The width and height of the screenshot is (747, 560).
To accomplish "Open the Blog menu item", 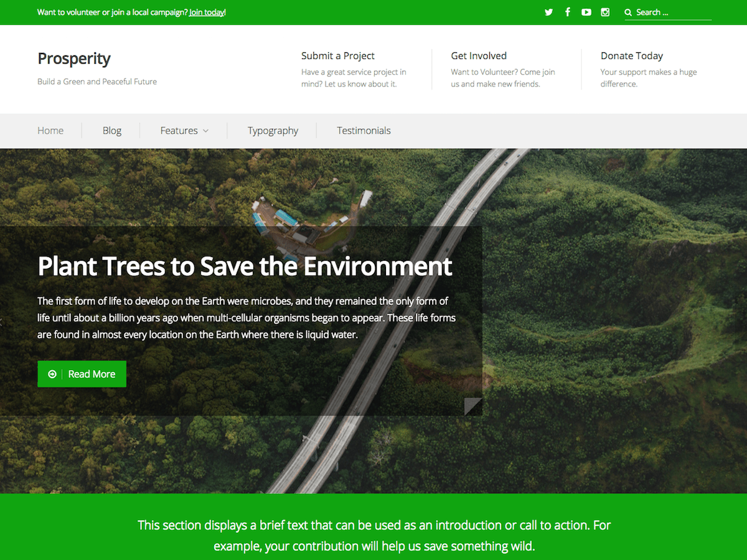I will tap(112, 131).
